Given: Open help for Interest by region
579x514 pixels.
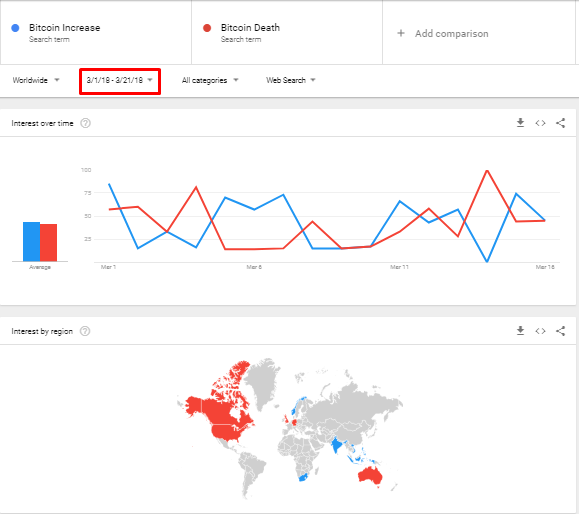Looking at the screenshot, I should (x=85, y=331).
